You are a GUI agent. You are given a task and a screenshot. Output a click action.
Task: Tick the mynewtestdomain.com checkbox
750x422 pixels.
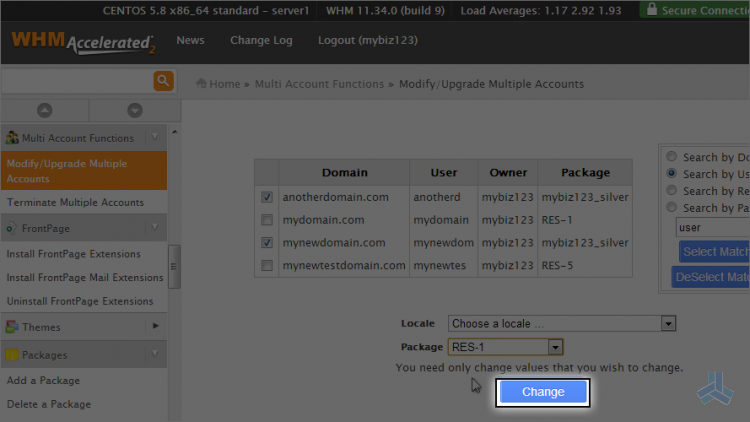[x=267, y=266]
